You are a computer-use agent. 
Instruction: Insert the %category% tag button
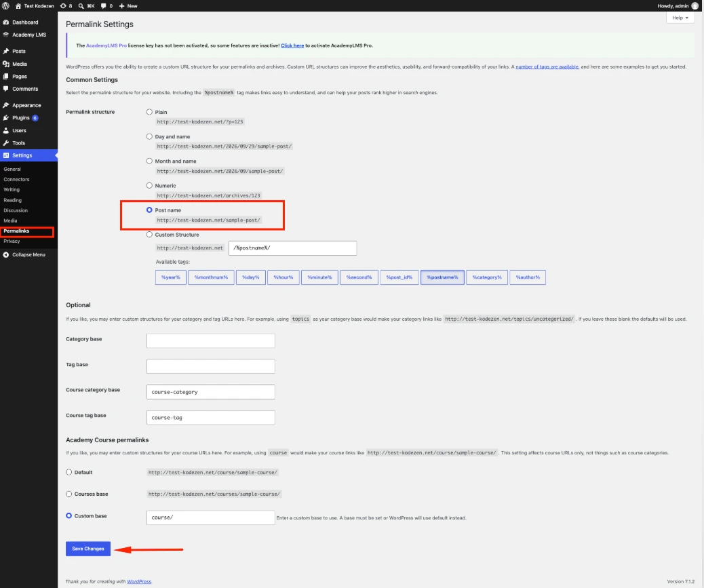[x=487, y=277]
